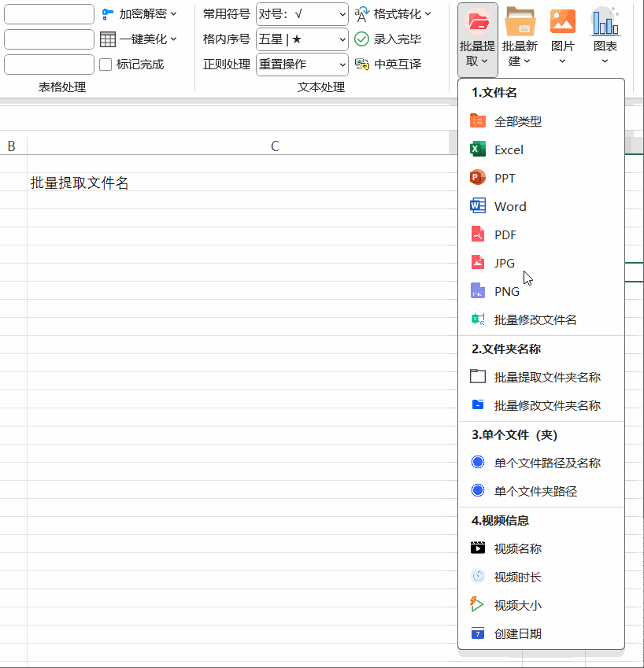The image size is (644, 668).
Task: Click the 全部类型 orange list icon
Action: pyautogui.click(x=477, y=121)
